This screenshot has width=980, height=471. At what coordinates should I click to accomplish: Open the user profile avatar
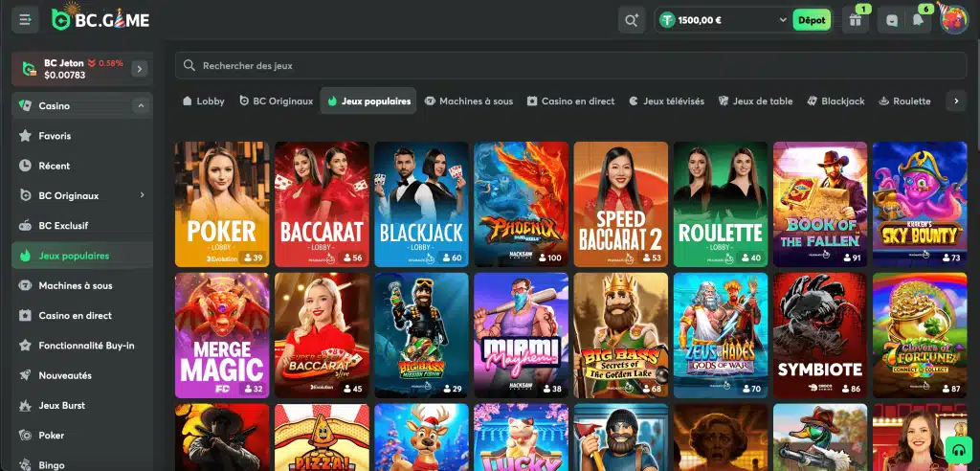(953, 19)
